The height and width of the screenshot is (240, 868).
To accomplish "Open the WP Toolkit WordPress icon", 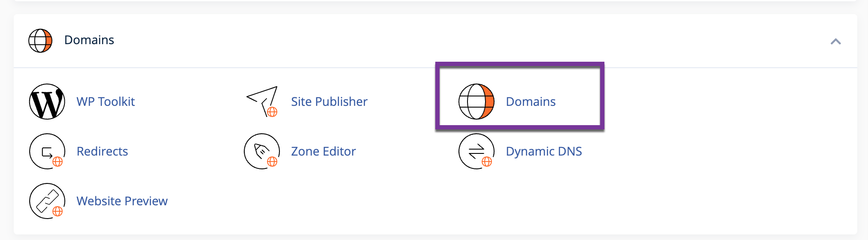I will pos(47,102).
